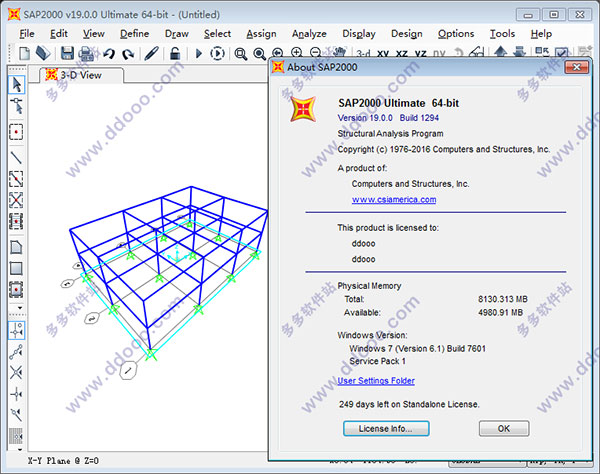
Task: Open the Display menu
Action: point(359,34)
